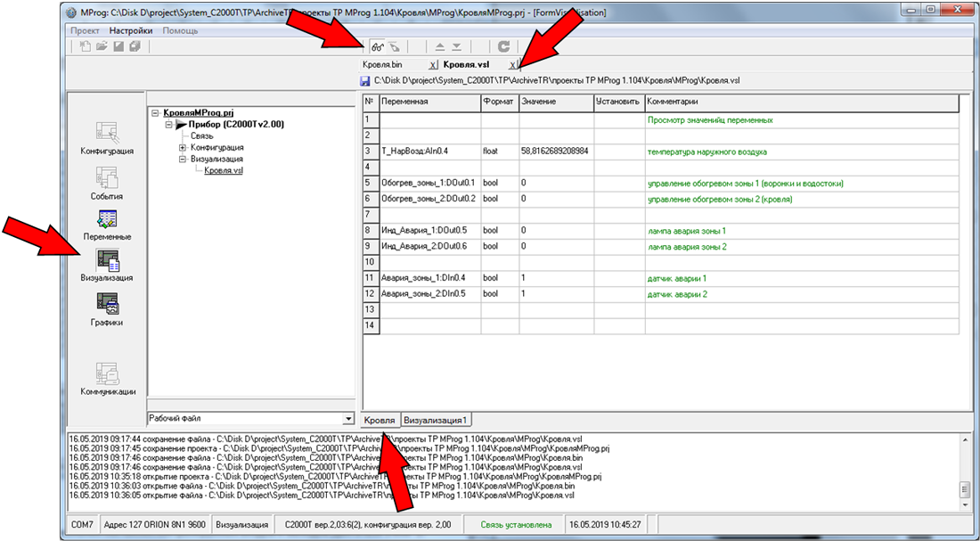Select the Связь tree item
This screenshot has height=541, width=980.
click(x=202, y=136)
